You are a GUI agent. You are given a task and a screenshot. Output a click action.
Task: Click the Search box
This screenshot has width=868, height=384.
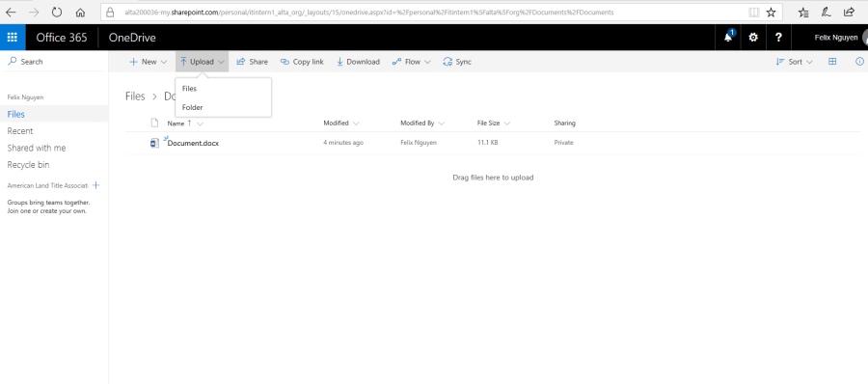54,62
